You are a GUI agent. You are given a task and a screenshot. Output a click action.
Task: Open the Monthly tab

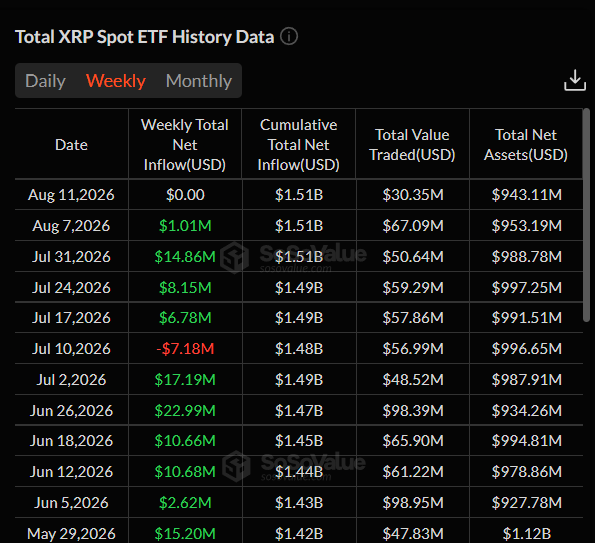click(x=199, y=81)
